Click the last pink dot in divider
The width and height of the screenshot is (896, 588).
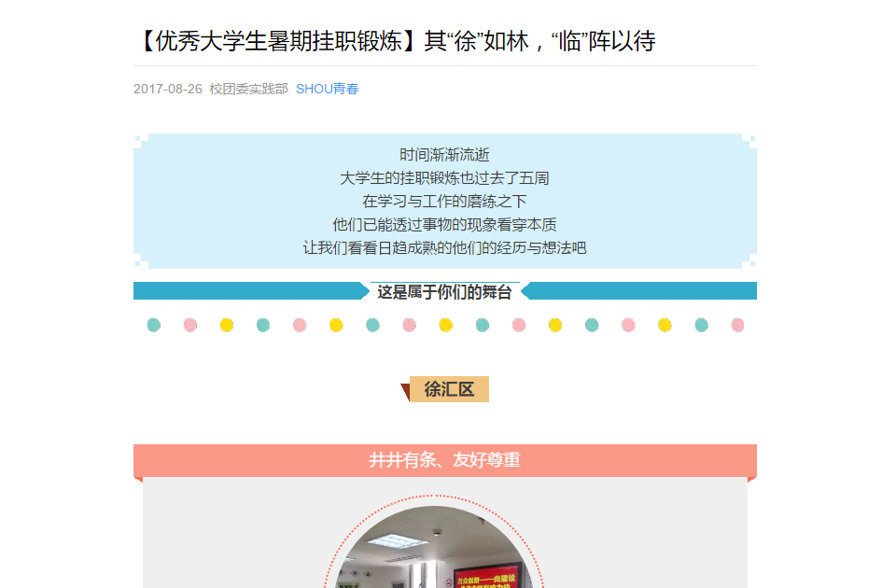tap(737, 325)
